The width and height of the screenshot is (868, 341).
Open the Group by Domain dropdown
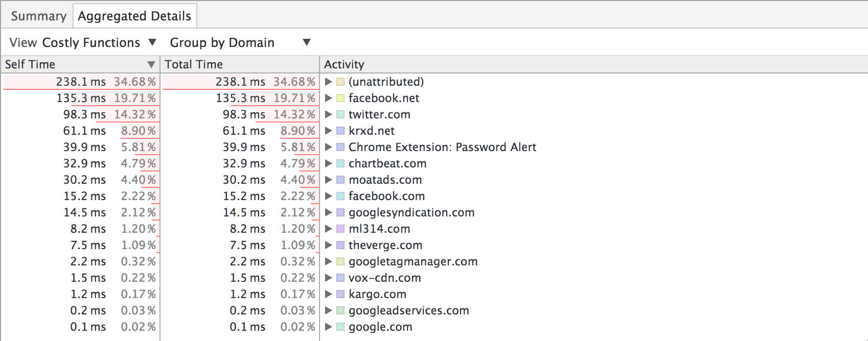[240, 43]
